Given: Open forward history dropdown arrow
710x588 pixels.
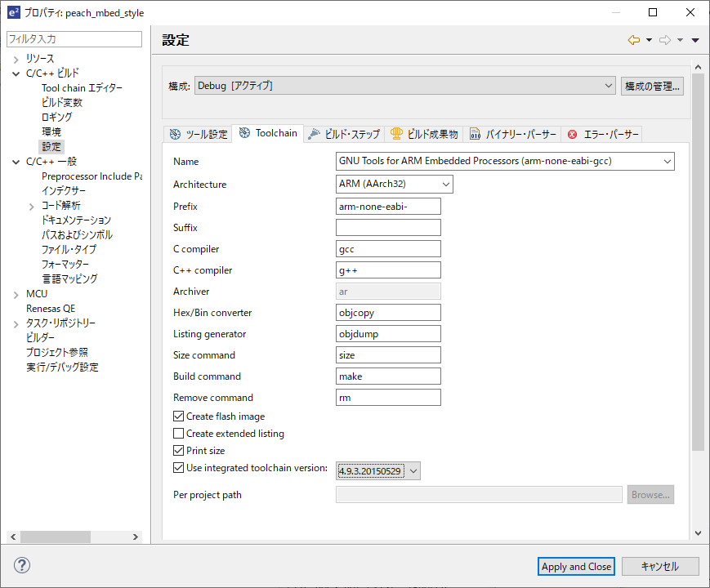Looking at the screenshot, I should tap(680, 40).
